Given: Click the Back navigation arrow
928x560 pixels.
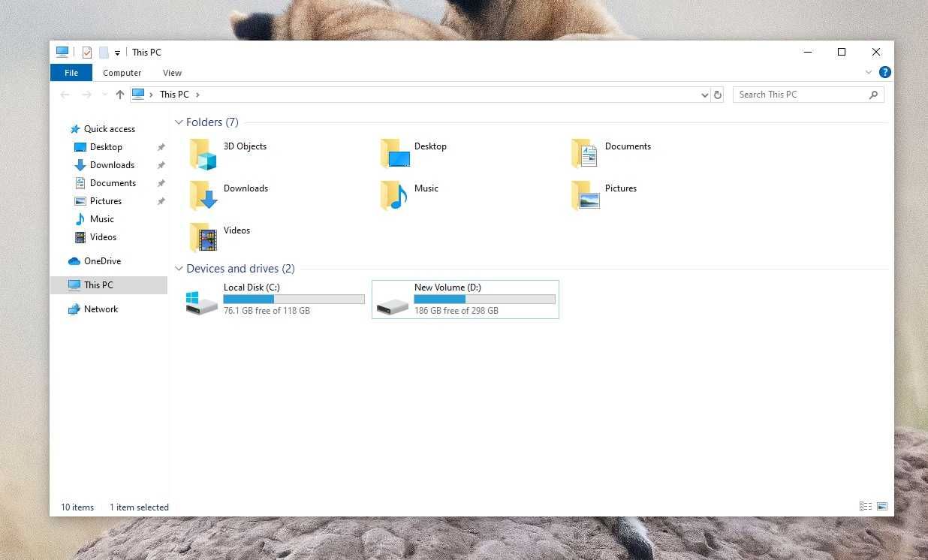Looking at the screenshot, I should tap(65, 95).
